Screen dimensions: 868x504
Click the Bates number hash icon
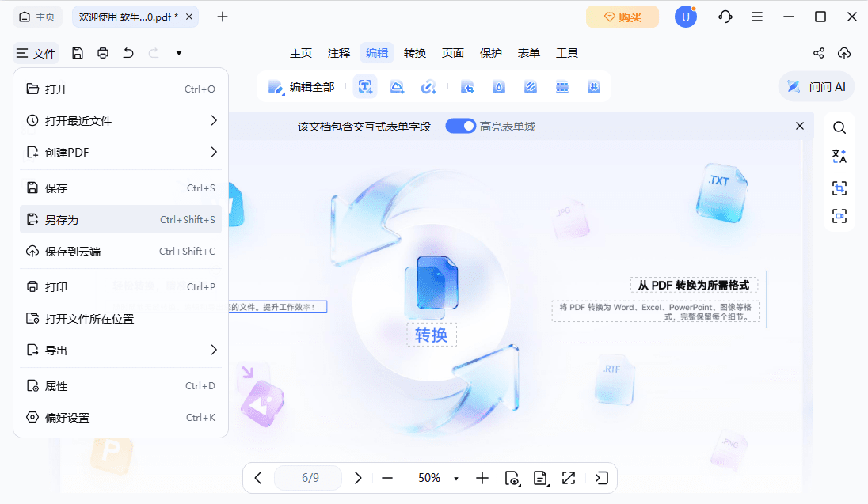pyautogui.click(x=593, y=87)
